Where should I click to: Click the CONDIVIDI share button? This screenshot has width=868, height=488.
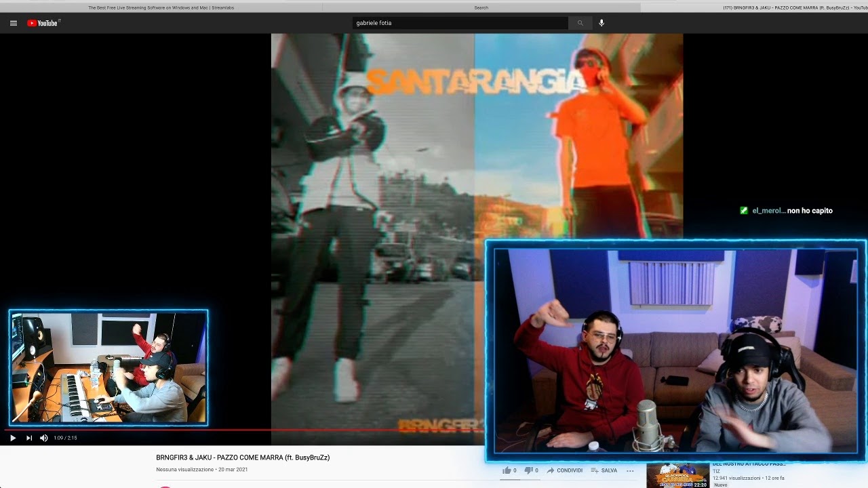(565, 470)
